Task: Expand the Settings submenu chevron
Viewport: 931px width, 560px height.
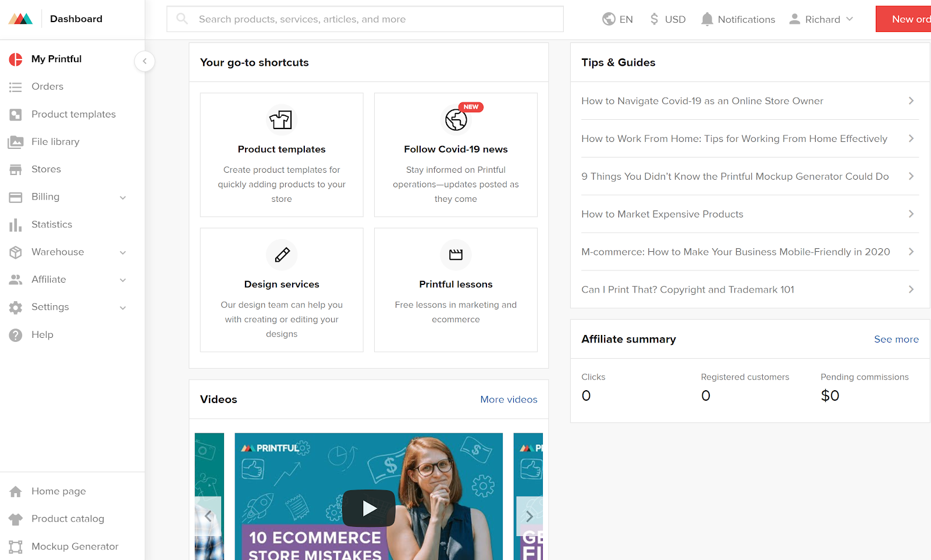Action: pos(123,308)
